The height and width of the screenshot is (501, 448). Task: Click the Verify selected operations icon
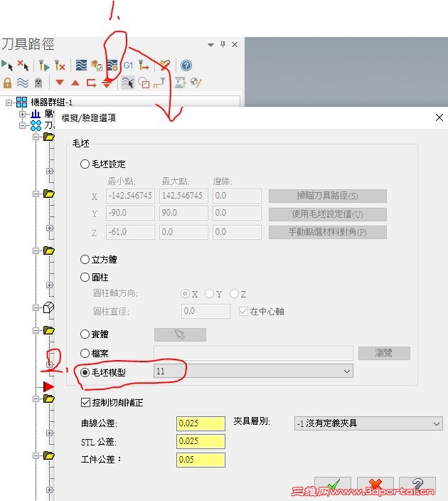coord(97,65)
